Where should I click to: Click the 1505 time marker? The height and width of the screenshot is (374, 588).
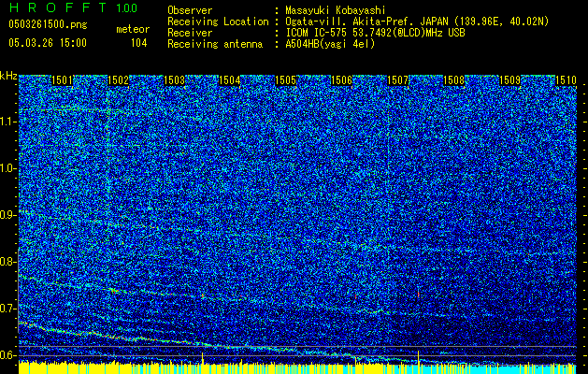(285, 80)
